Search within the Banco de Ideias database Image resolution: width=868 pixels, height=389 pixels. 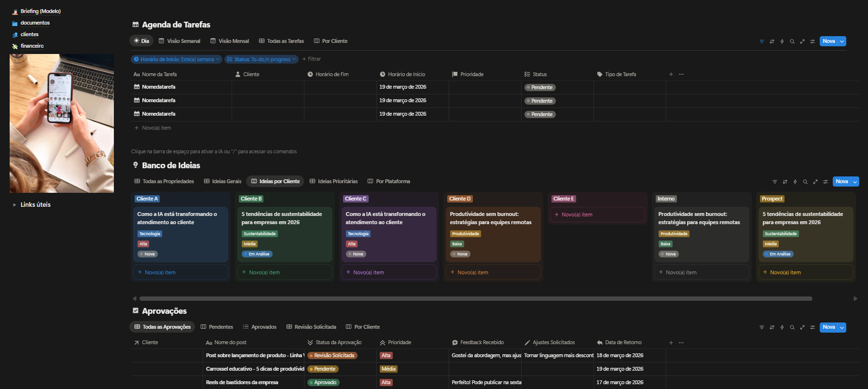805,182
